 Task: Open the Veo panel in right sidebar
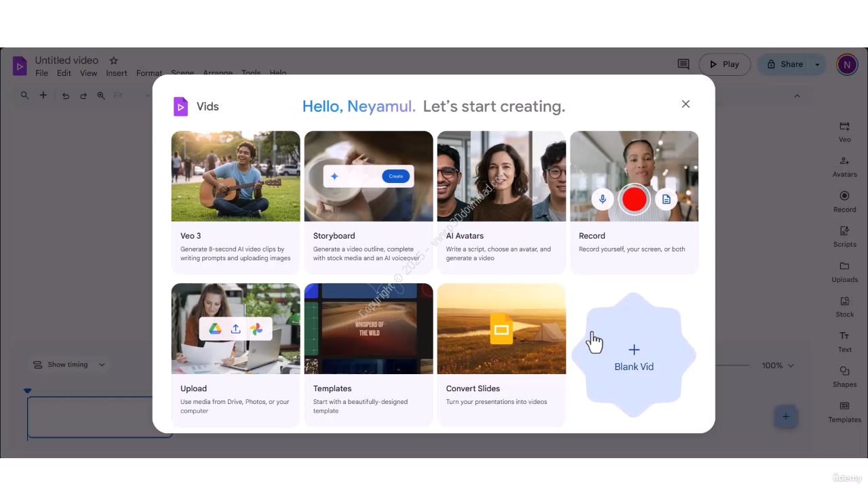tap(844, 131)
